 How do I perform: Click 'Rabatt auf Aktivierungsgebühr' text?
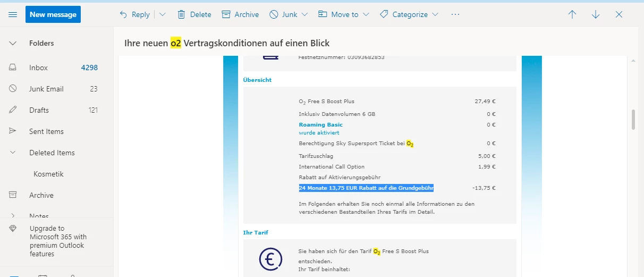pyautogui.click(x=340, y=177)
